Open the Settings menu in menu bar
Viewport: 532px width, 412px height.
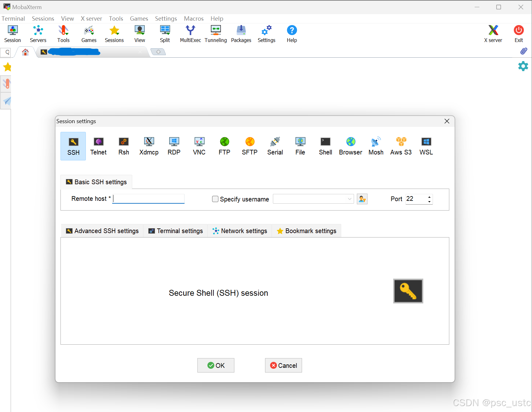[x=166, y=18]
